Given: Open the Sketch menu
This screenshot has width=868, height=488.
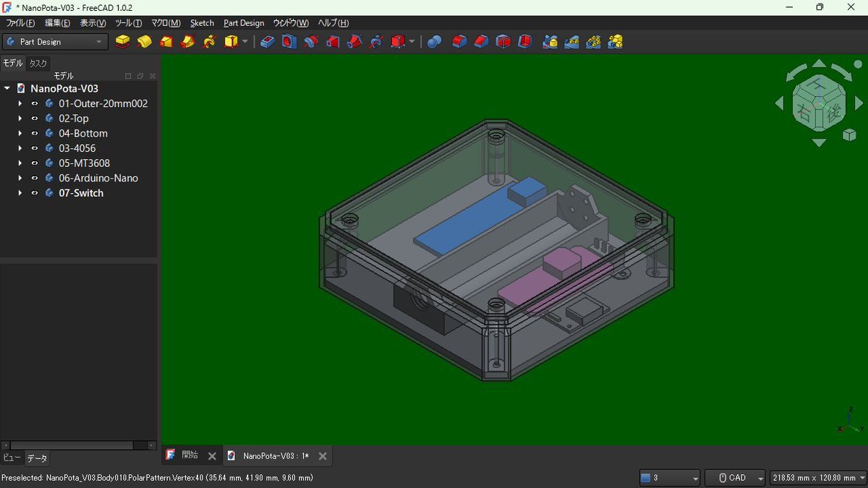Looking at the screenshot, I should 202,23.
